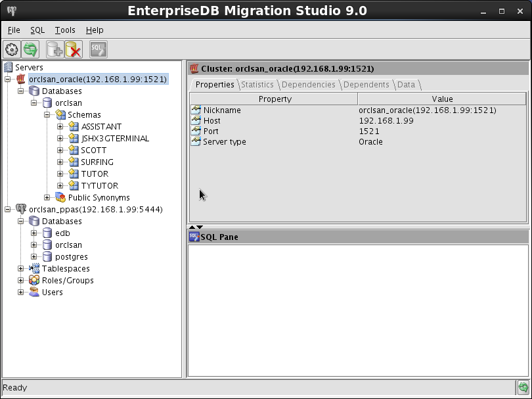Expand the edb database node
532x399 pixels.
point(33,233)
